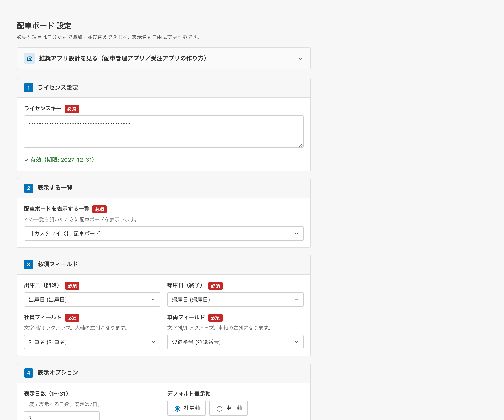Click the step 1 number badge
This screenshot has height=420, width=504.
[x=29, y=88]
